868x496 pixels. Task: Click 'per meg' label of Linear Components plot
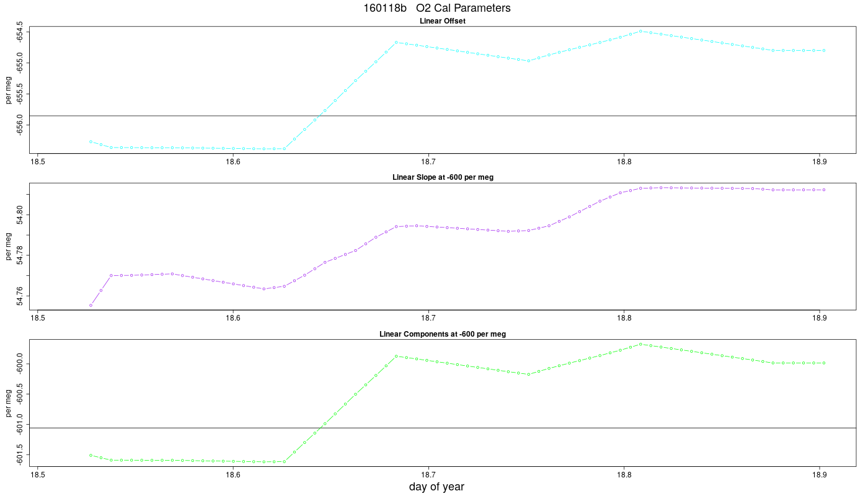[9, 403]
